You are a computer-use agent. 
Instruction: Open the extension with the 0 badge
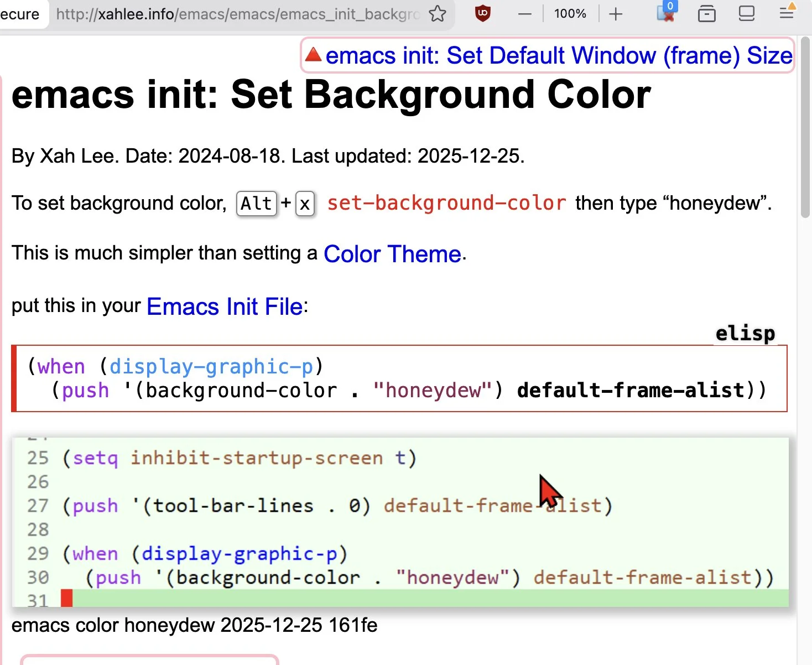tap(666, 12)
